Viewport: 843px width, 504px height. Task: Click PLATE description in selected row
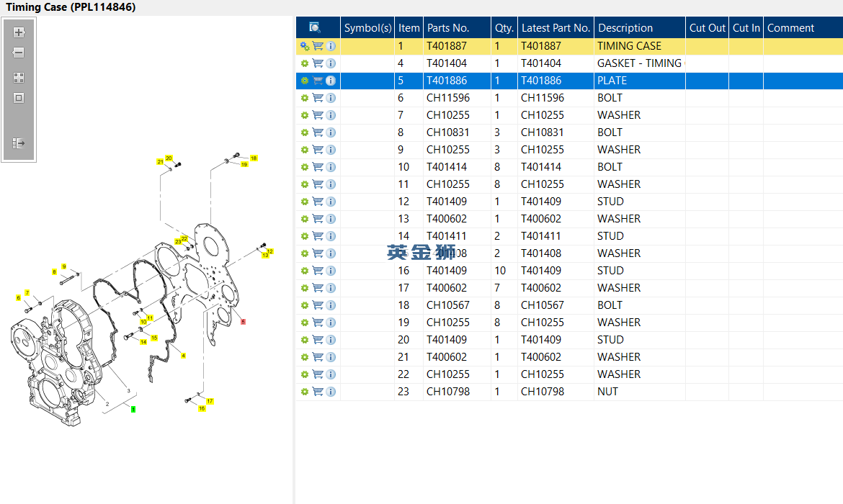click(x=612, y=81)
